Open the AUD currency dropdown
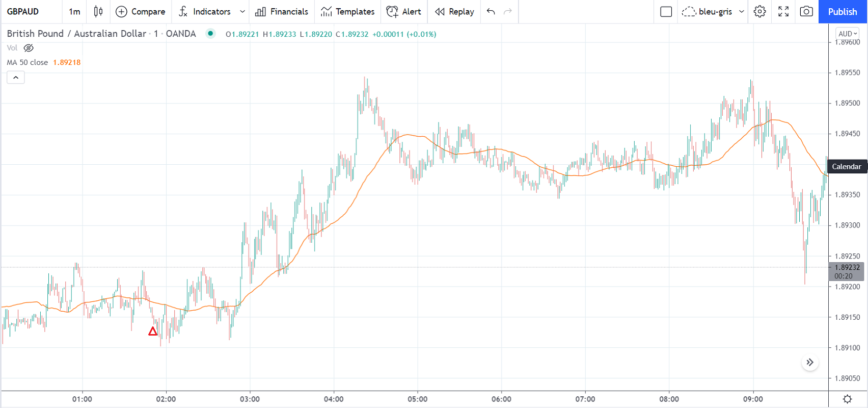Viewport: 868px width, 408px height. click(848, 34)
